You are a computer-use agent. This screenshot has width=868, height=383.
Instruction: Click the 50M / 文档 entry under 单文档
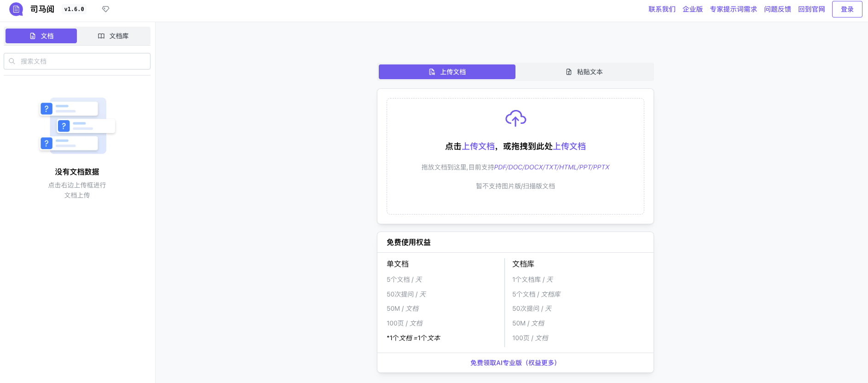pyautogui.click(x=403, y=308)
